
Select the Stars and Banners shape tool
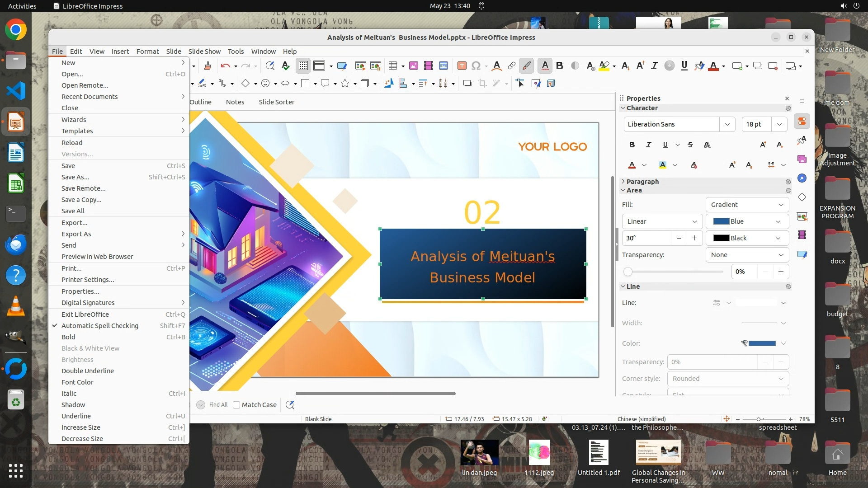coord(345,83)
